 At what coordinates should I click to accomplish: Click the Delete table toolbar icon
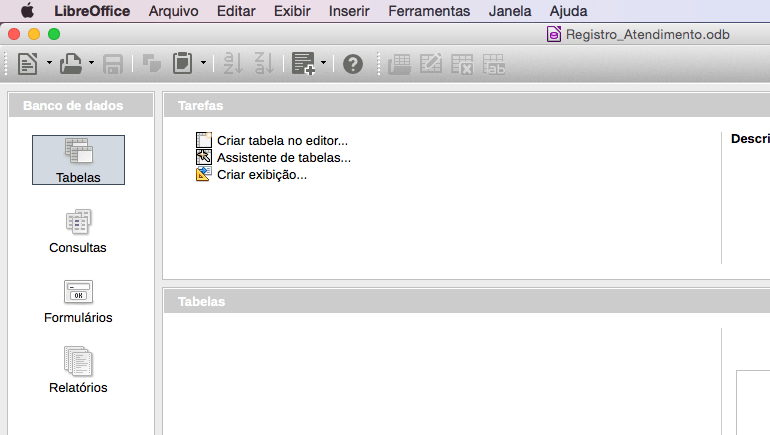tap(462, 64)
